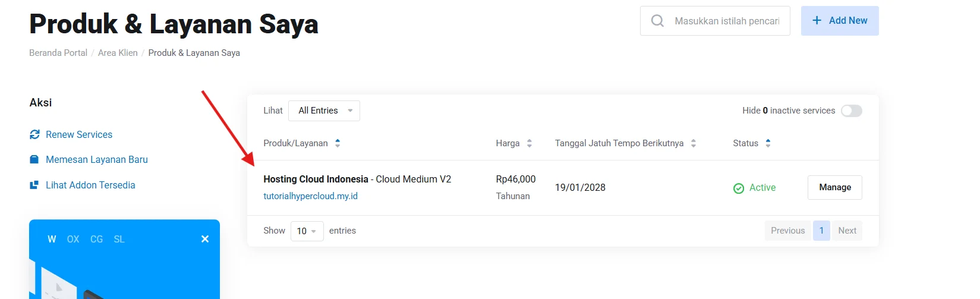The image size is (980, 299).
Task: Open the Renew Services link
Action: tap(79, 134)
